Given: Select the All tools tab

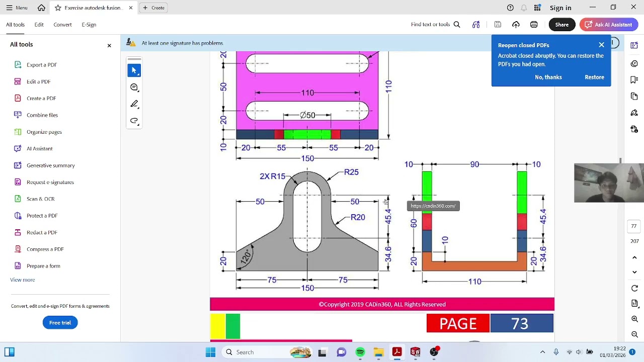Looking at the screenshot, I should [x=15, y=24].
